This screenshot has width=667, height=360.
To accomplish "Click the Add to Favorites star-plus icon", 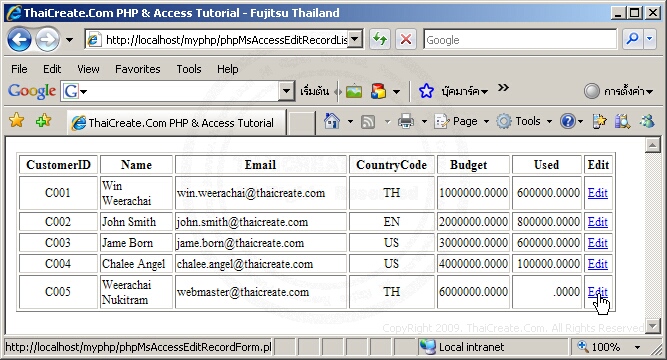I will pos(43,121).
